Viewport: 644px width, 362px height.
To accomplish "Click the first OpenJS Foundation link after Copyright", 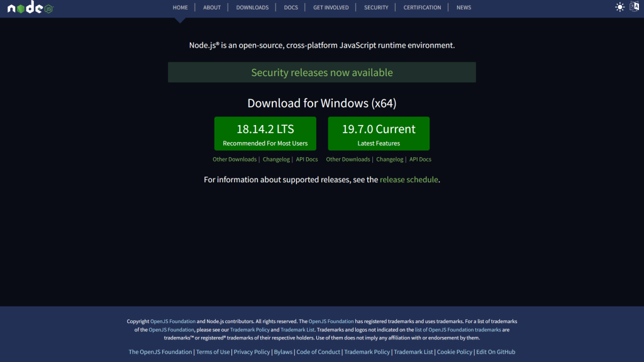I will pos(173,321).
